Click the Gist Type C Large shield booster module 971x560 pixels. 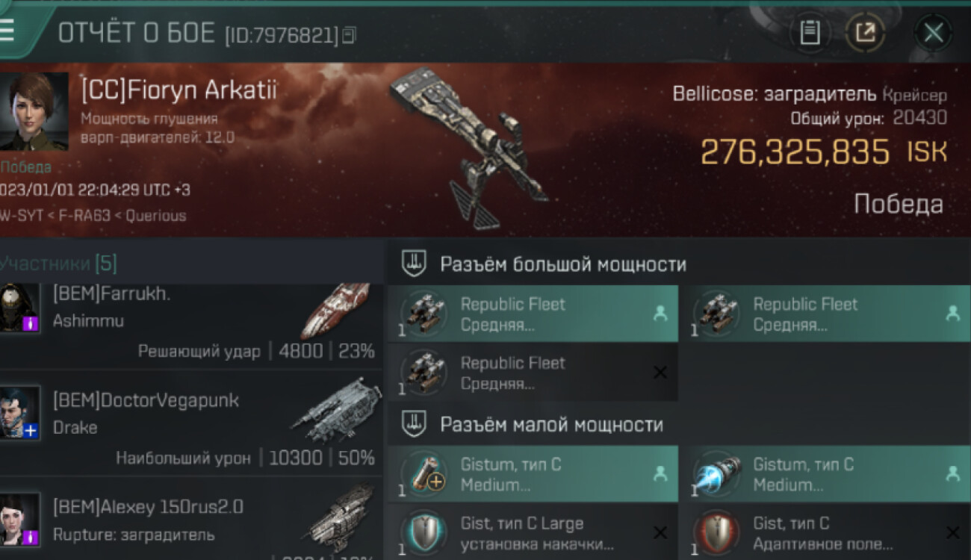533,532
